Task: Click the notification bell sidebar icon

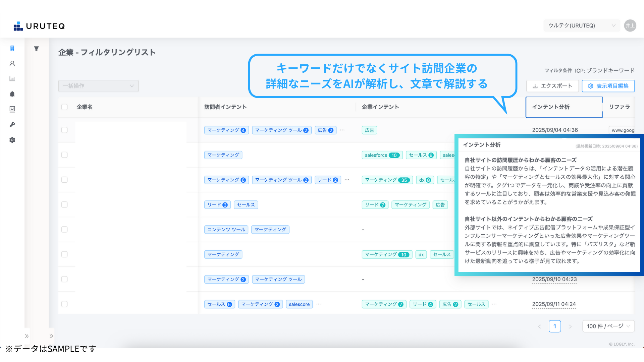Action: [x=12, y=94]
